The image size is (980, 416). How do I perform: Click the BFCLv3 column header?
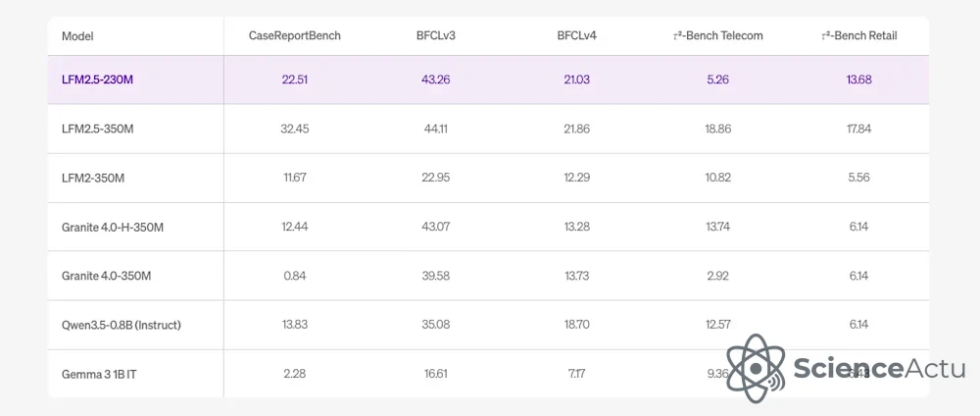pos(436,35)
